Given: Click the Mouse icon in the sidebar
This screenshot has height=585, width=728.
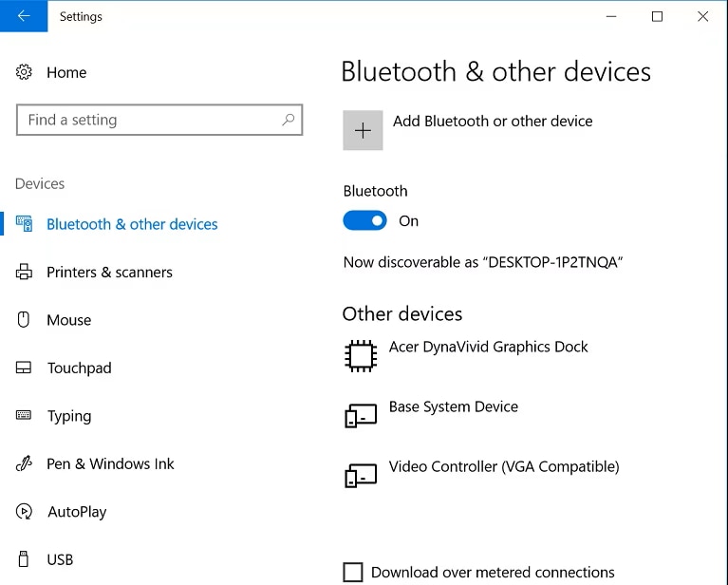Looking at the screenshot, I should click(x=23, y=320).
